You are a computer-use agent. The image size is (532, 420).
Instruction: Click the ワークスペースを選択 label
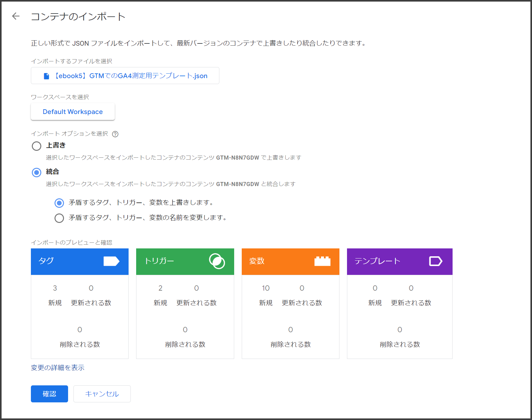(x=60, y=97)
